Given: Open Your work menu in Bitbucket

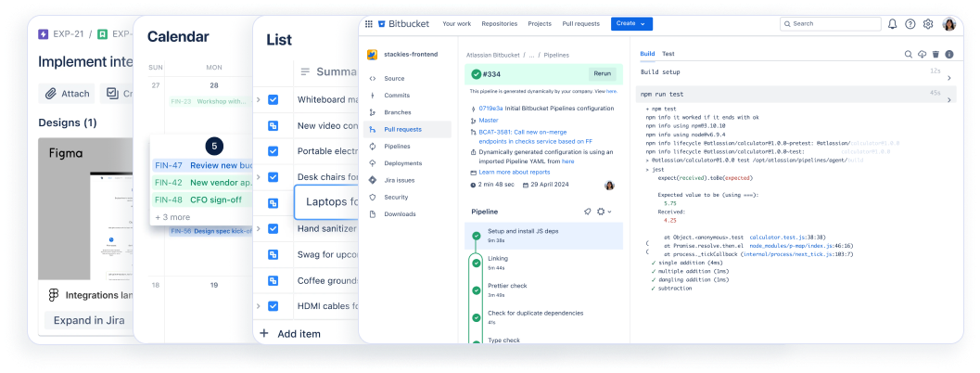Looking at the screenshot, I should click(x=457, y=24).
